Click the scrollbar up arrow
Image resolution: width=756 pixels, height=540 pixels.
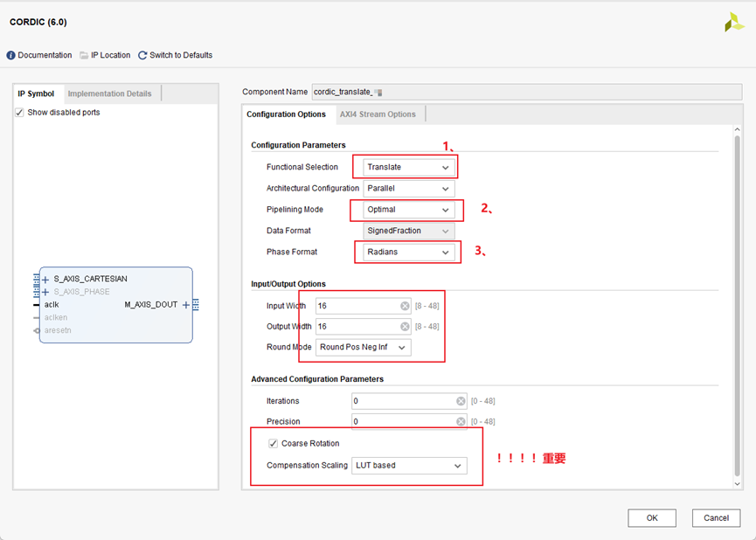737,129
